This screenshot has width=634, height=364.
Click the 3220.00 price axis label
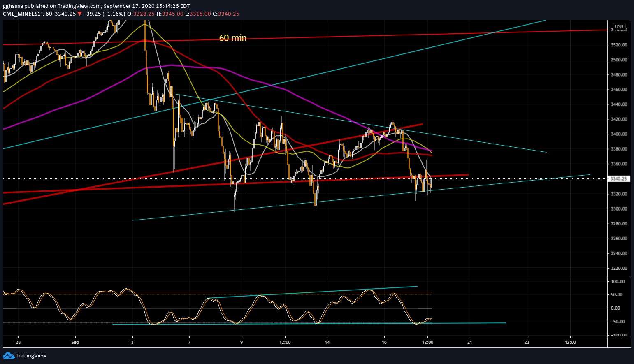[x=619, y=268]
